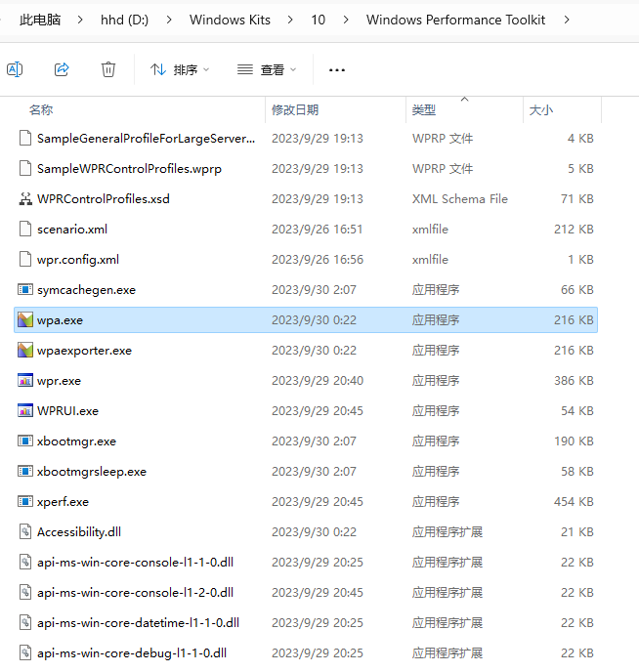The image size is (639, 672).
Task: Click the xbootmgr.exe application icon
Action: pyautogui.click(x=25, y=441)
